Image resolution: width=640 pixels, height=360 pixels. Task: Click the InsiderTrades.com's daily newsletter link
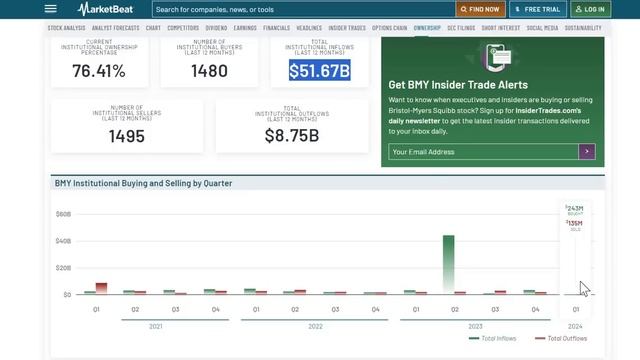pos(484,116)
